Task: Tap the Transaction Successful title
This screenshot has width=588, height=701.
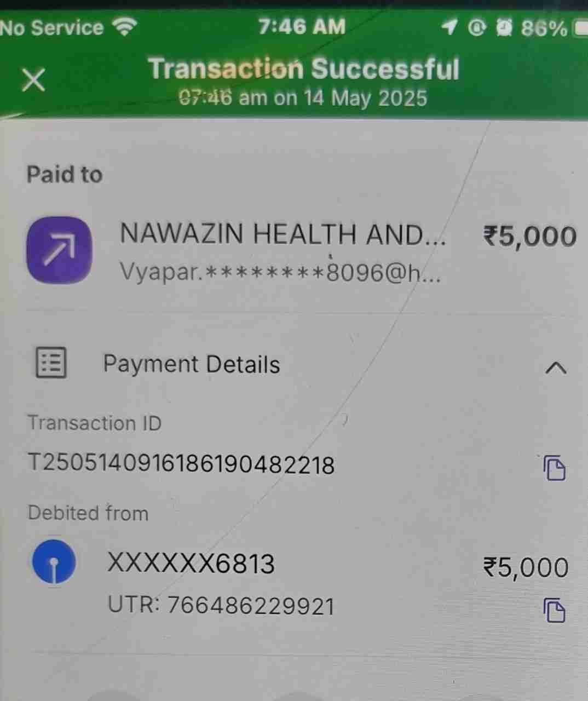Action: pyautogui.click(x=304, y=69)
